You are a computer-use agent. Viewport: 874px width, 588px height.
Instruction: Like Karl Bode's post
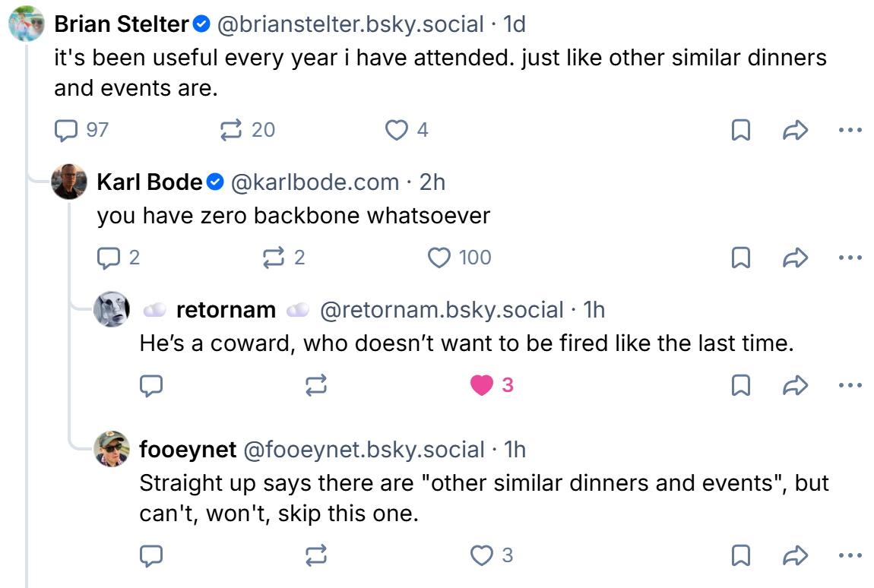[x=439, y=258]
